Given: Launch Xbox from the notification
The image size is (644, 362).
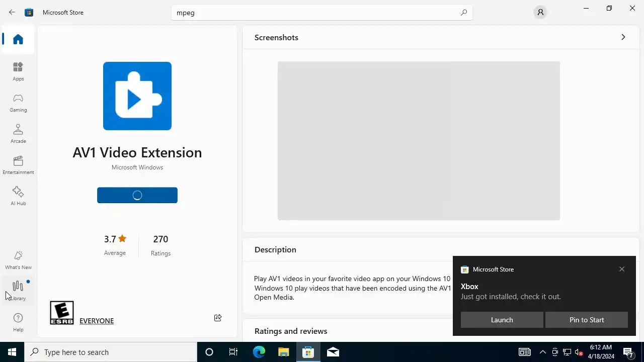Looking at the screenshot, I should click(502, 320).
